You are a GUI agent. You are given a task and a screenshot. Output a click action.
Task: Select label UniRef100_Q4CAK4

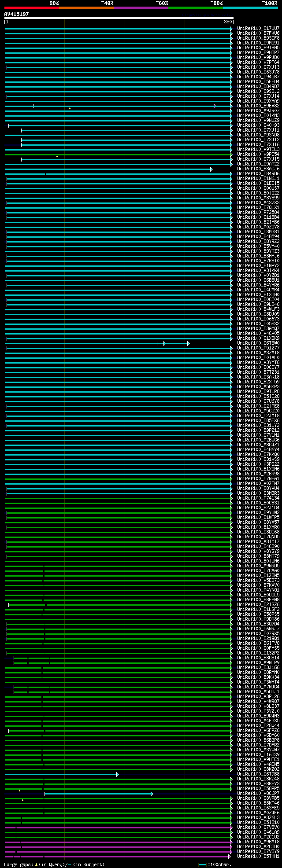pos(258,290)
